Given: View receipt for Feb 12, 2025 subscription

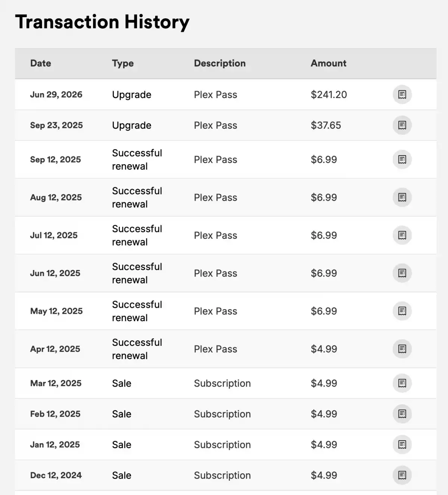Looking at the screenshot, I should pos(402,414).
